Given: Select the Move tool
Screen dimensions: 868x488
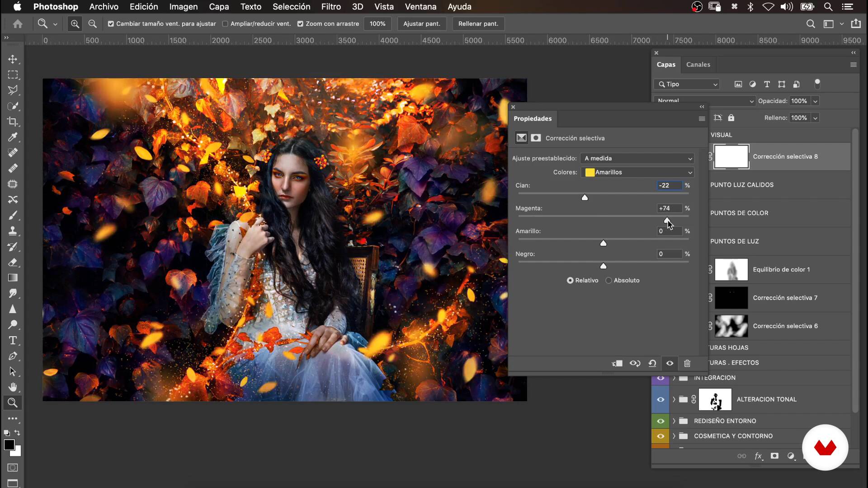Looking at the screenshot, I should pyautogui.click(x=13, y=59).
